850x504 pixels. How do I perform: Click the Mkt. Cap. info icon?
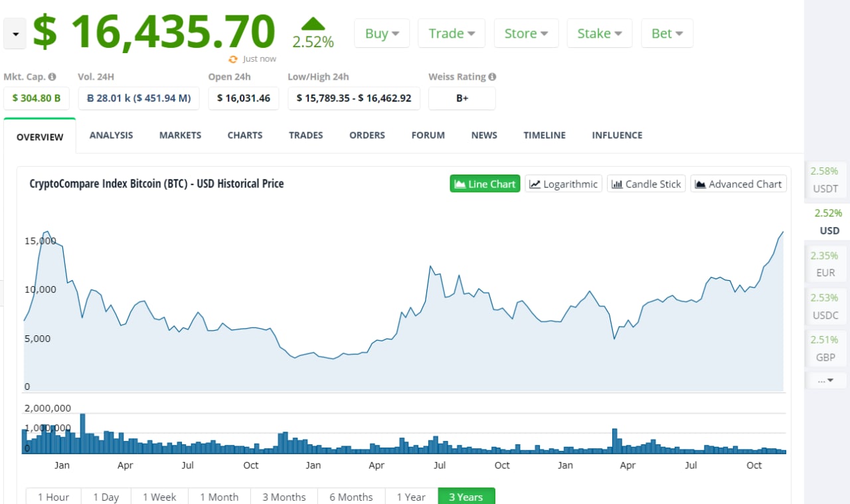point(52,77)
